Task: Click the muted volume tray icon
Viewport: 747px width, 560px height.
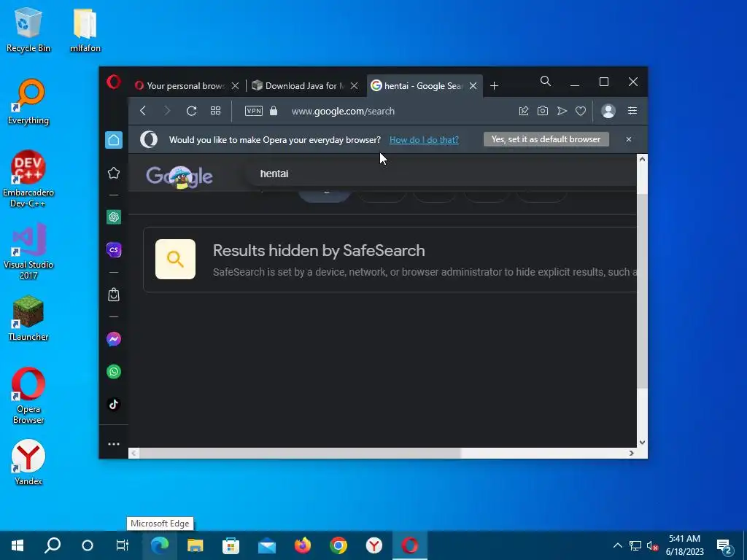Action: (652, 545)
